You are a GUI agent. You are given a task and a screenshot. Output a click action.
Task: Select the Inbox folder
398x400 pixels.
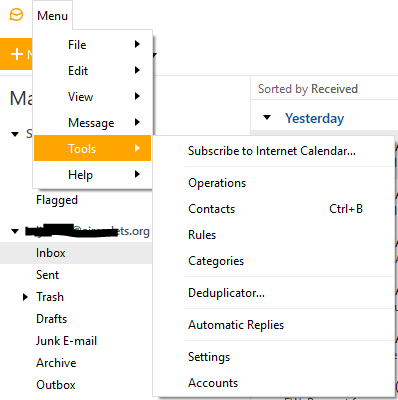coord(76,253)
